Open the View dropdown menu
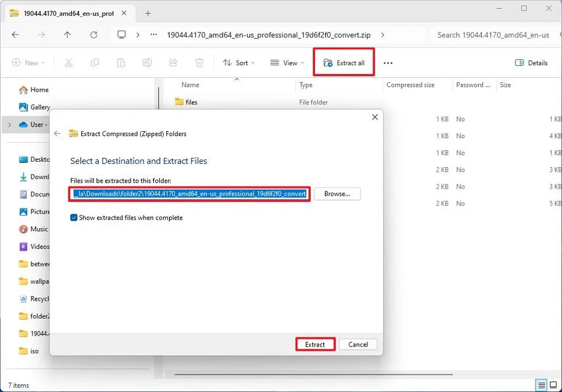Screen dimensions: 562x392 [286, 63]
